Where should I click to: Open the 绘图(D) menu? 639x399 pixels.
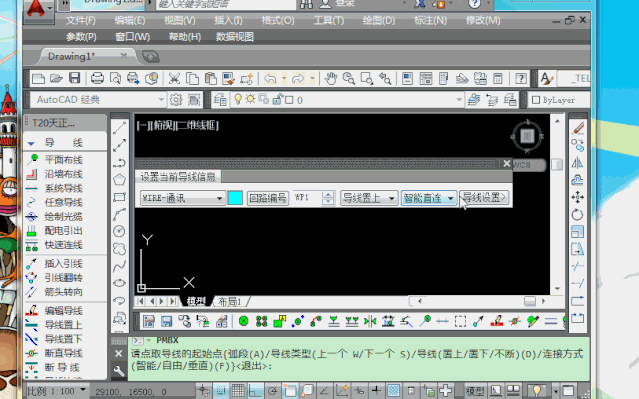pos(379,20)
